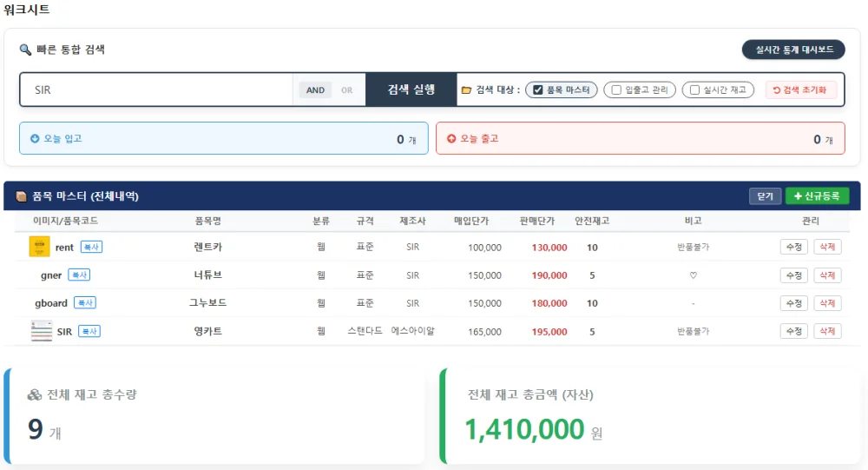Click sale price 130,000
The image size is (868, 470).
549,248
